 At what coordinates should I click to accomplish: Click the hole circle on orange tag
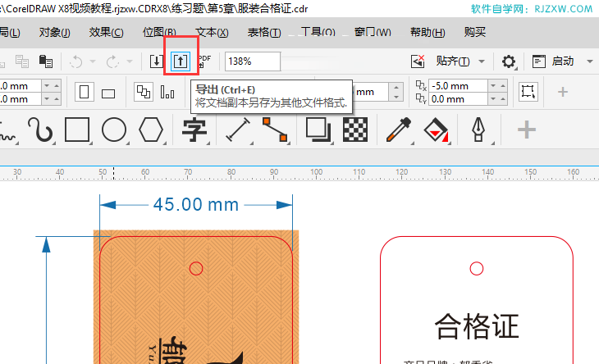(x=196, y=269)
